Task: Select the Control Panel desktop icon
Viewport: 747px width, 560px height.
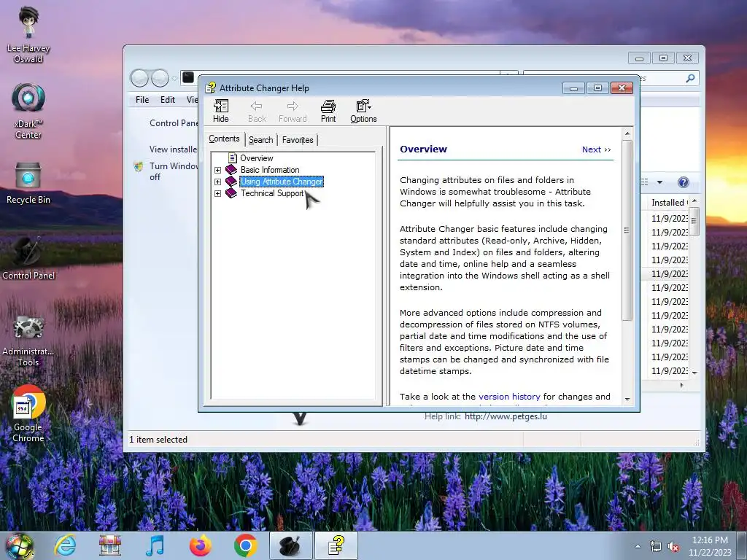Action: [28, 259]
